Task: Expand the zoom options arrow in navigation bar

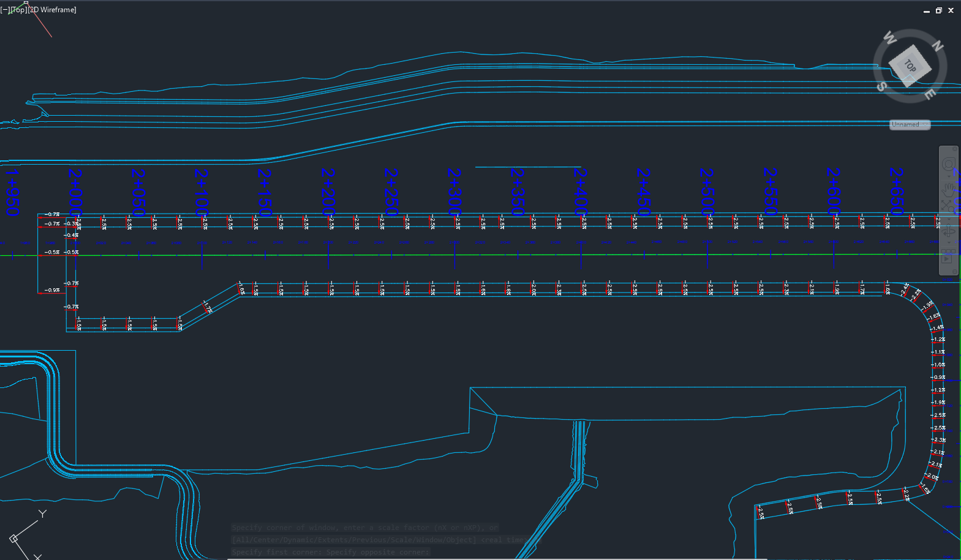Action: 949,219
